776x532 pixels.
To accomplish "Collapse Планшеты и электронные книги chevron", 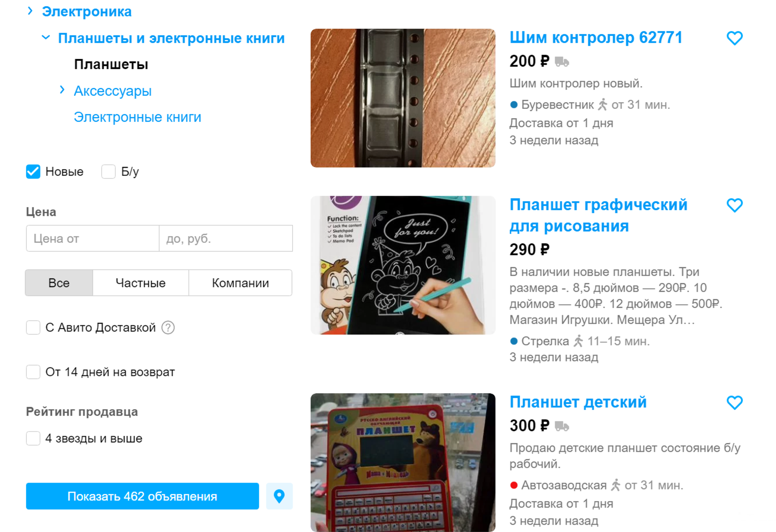I will [46, 37].
